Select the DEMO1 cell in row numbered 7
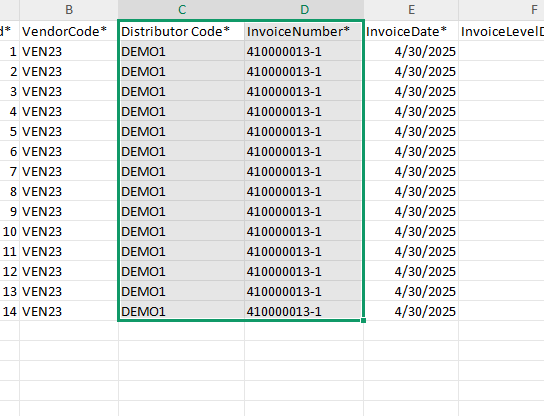 [x=181, y=171]
